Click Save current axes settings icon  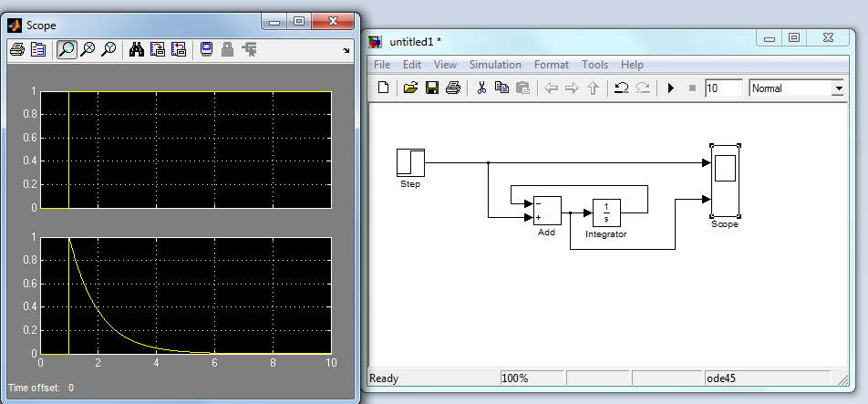[158, 50]
